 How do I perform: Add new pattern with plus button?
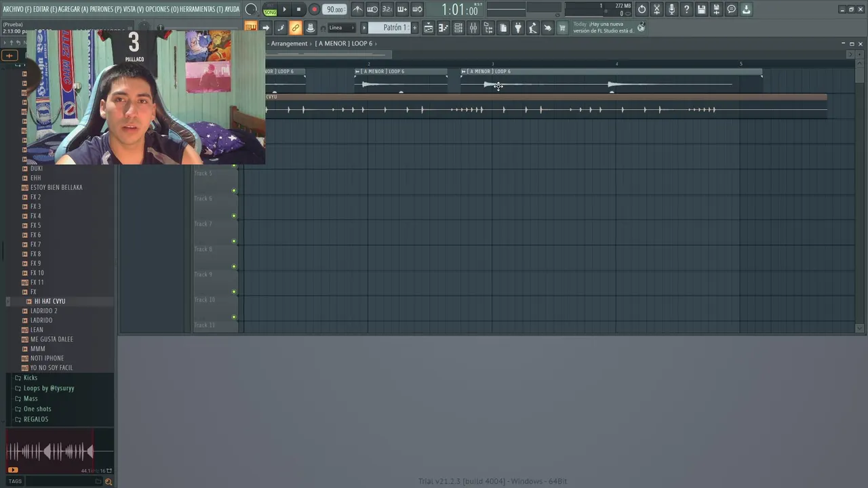pyautogui.click(x=415, y=28)
